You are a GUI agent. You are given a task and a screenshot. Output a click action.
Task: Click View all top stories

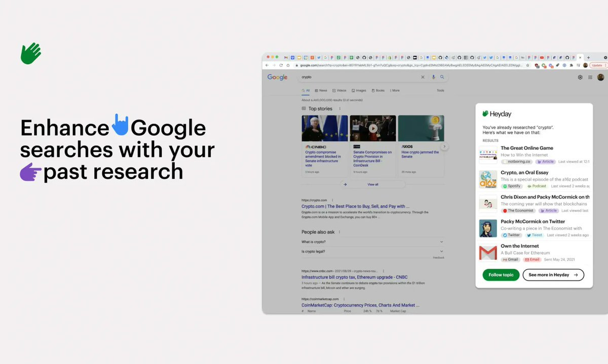click(x=373, y=184)
